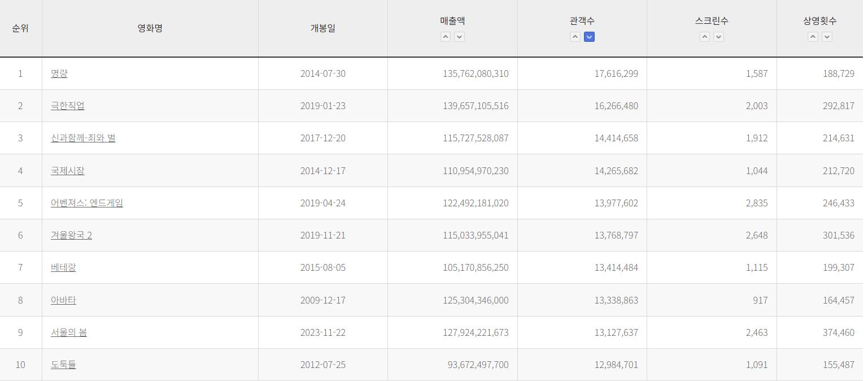
Task: Click the 관객수 header label
Action: [582, 21]
